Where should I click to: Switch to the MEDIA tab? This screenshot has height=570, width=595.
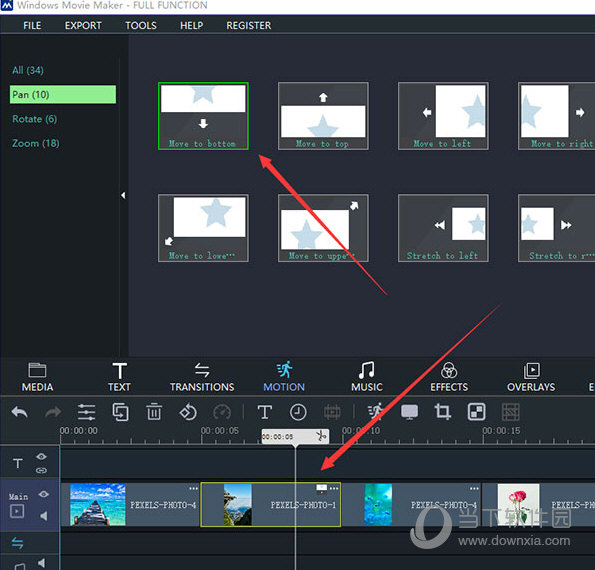pos(37,377)
